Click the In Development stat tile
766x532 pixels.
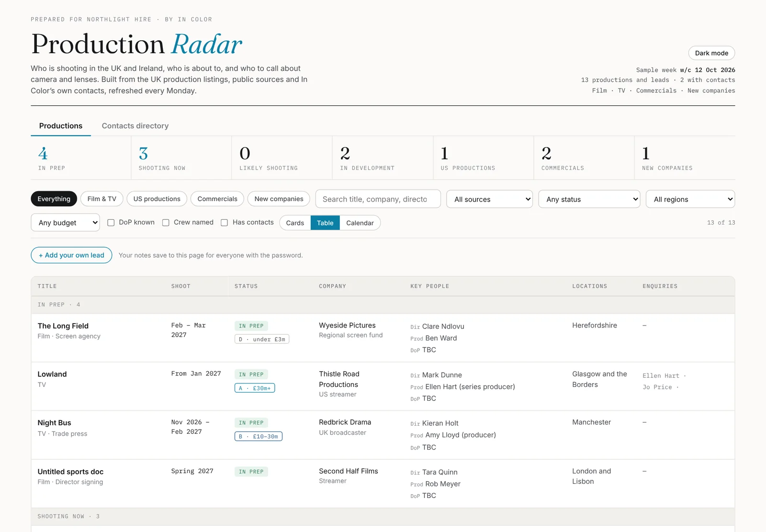click(383, 158)
